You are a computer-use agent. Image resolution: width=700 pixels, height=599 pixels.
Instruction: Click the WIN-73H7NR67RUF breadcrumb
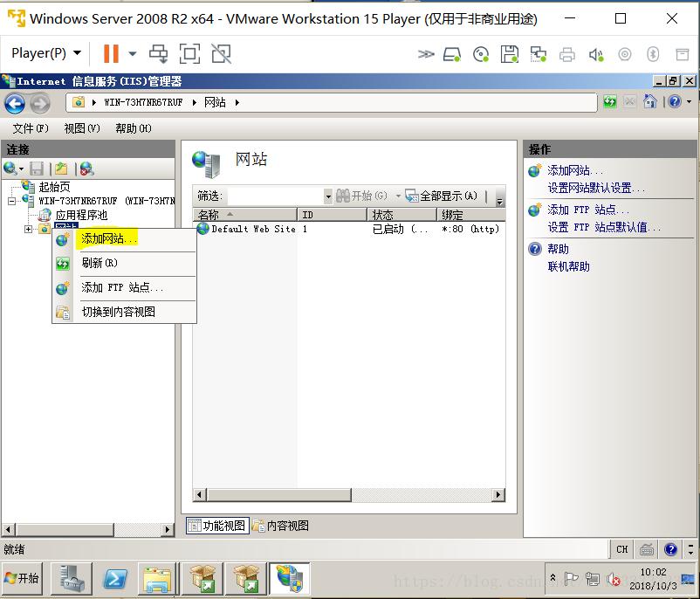pos(143,102)
